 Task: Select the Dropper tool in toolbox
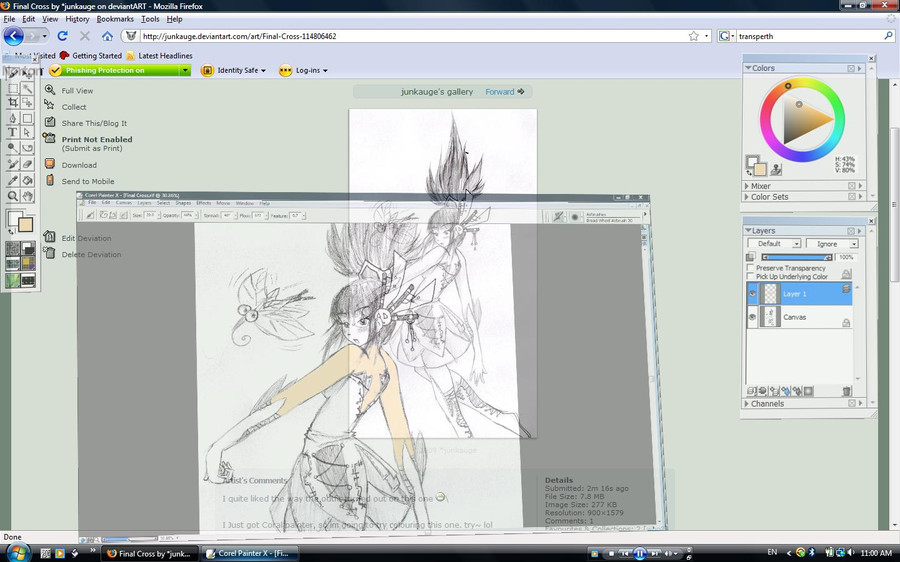12,180
